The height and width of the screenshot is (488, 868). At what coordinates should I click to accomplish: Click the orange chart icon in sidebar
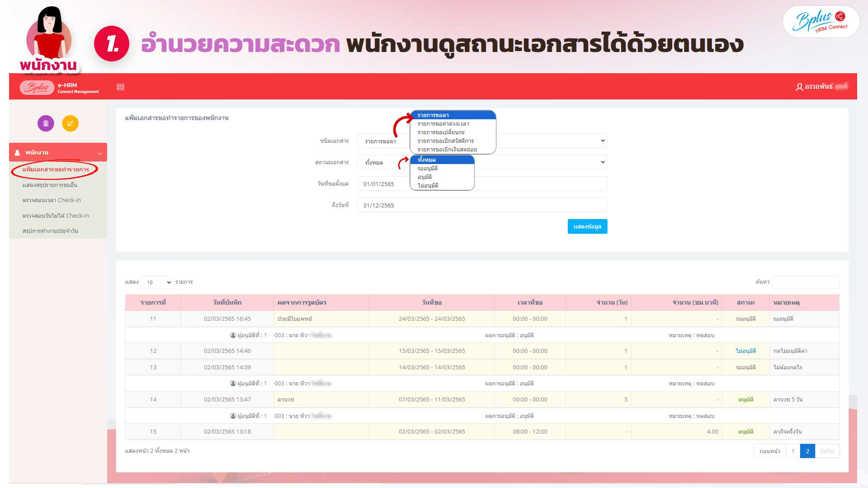(70, 123)
